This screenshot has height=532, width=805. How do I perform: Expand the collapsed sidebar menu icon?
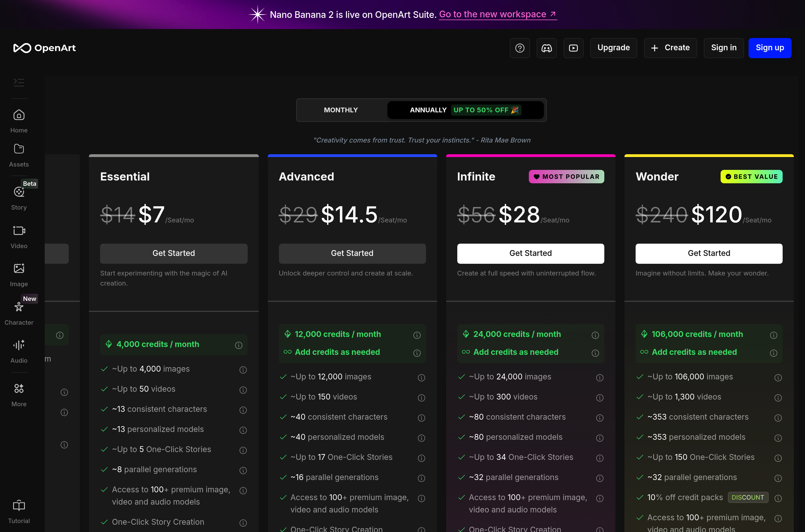tap(19, 82)
